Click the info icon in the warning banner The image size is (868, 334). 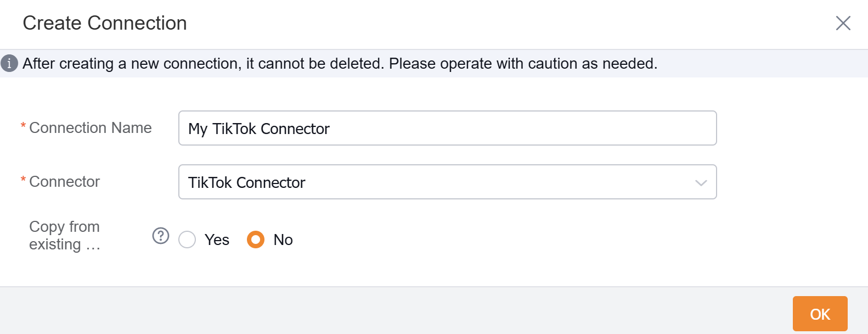coord(9,64)
